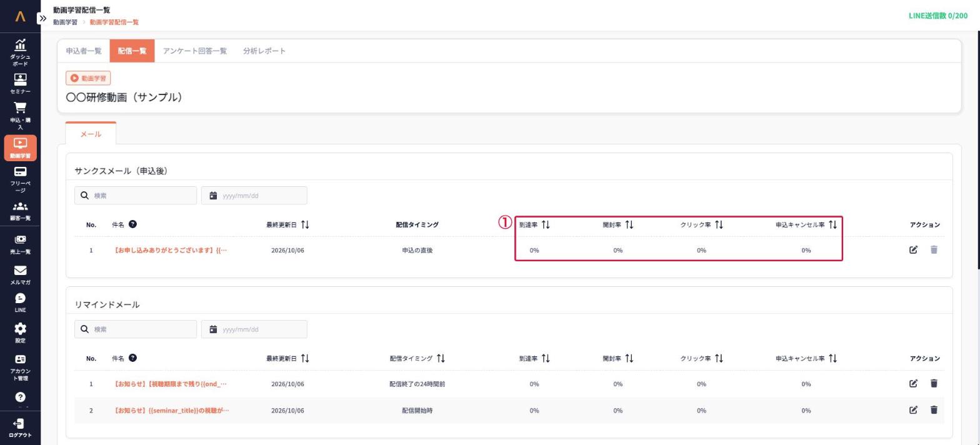
Task: Open the Dashboard from sidebar
Action: [x=20, y=52]
